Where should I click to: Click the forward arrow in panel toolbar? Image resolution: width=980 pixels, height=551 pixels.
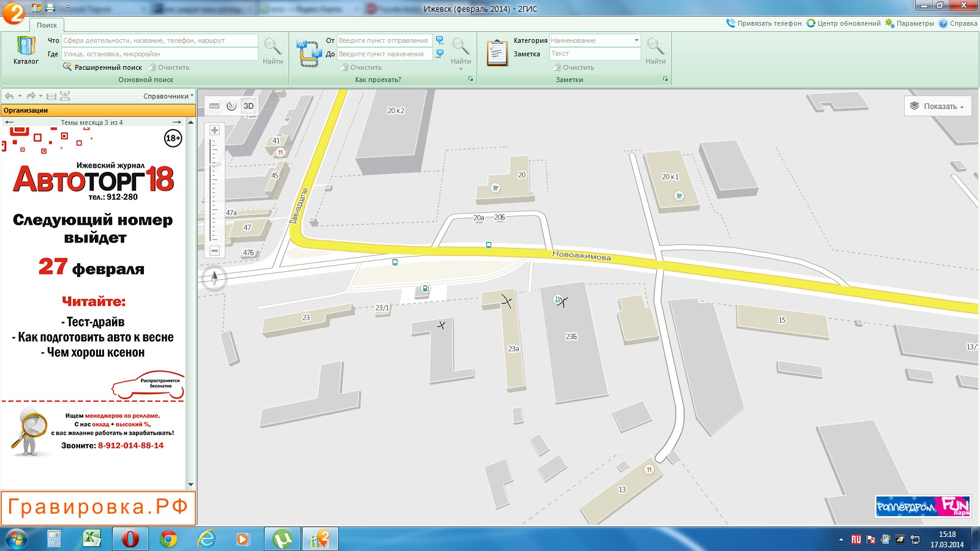31,96
